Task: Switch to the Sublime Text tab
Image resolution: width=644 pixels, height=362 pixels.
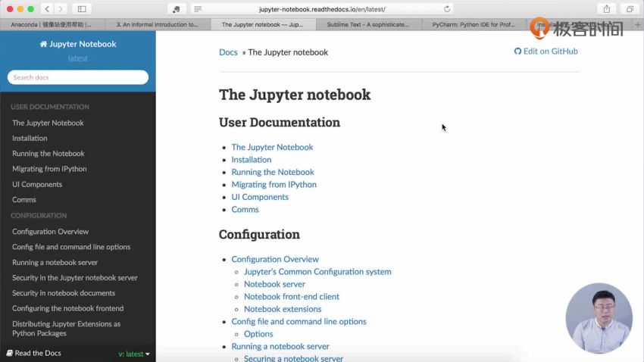Action: 367,24
